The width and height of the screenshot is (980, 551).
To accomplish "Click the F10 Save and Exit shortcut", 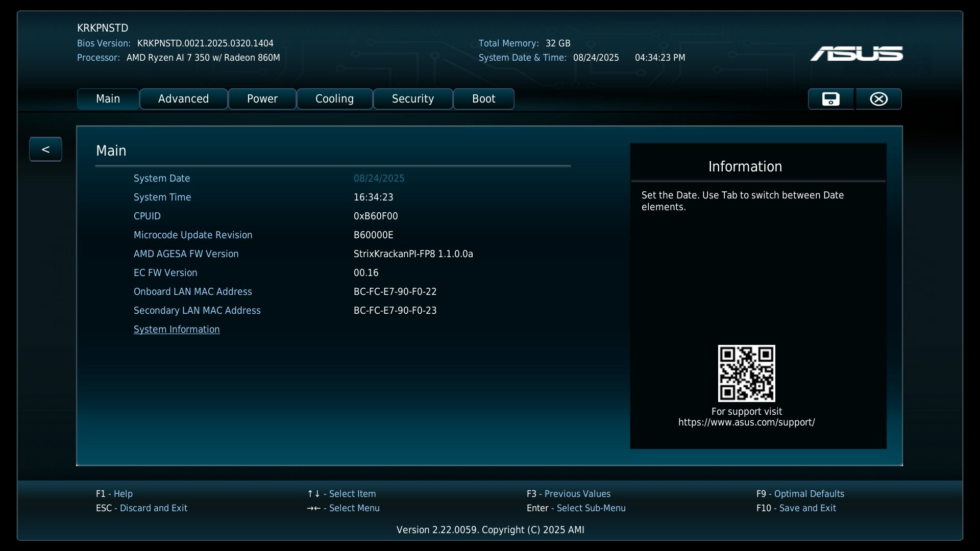I will point(796,508).
